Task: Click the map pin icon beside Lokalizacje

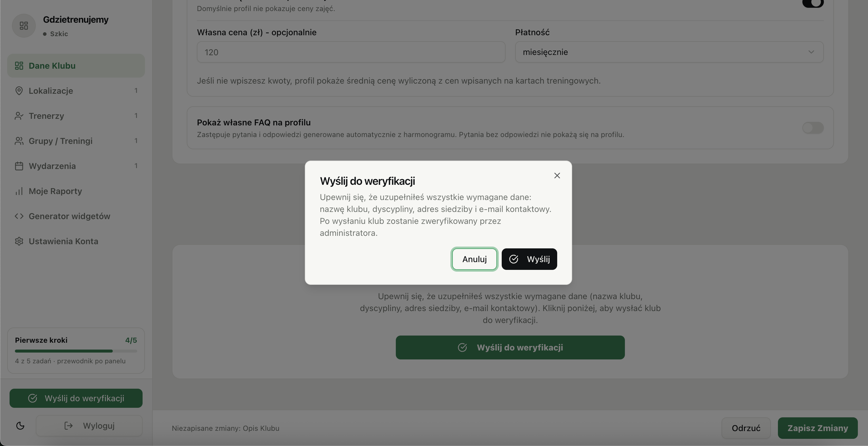Action: coord(19,91)
